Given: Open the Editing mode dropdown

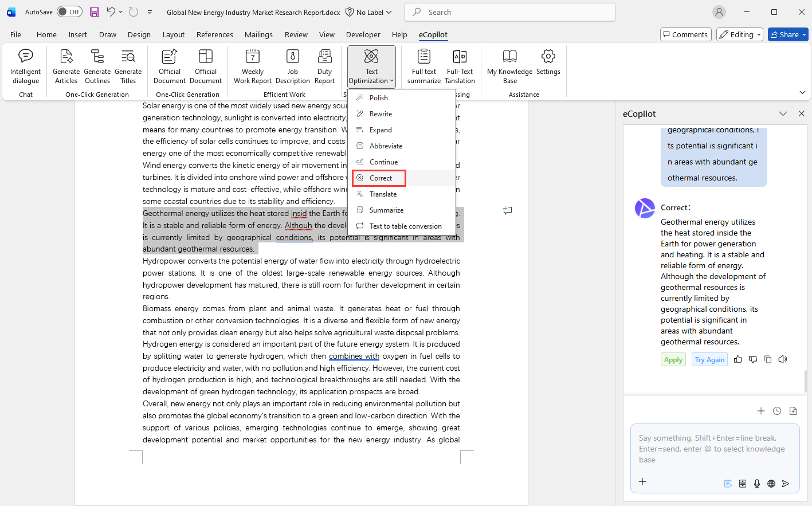Looking at the screenshot, I should [x=740, y=34].
